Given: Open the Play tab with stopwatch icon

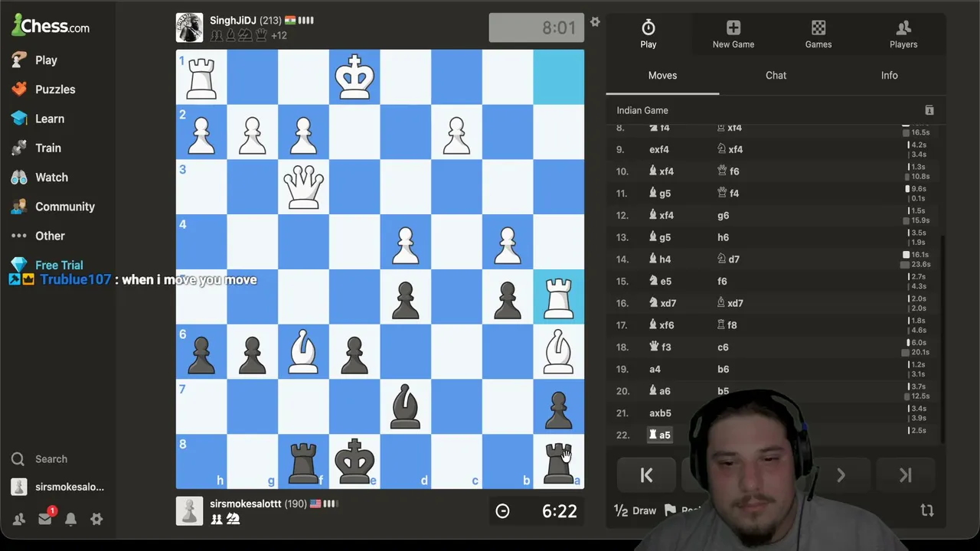Looking at the screenshot, I should coord(648,34).
